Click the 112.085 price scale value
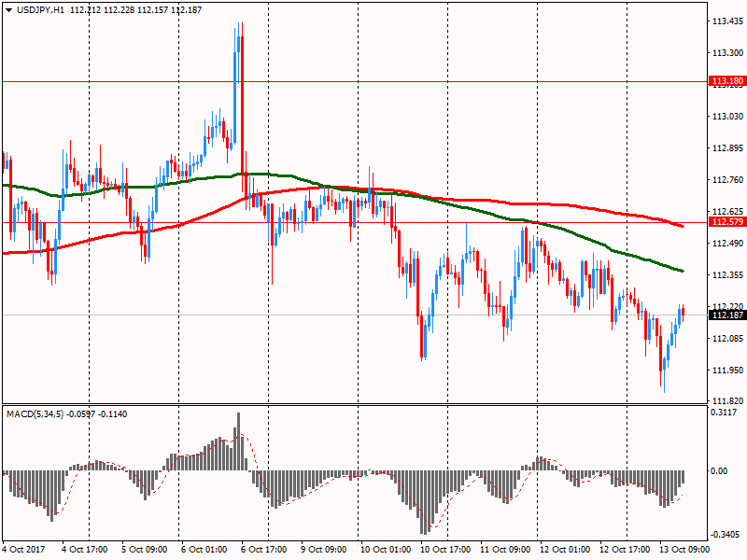 pyautogui.click(x=727, y=339)
